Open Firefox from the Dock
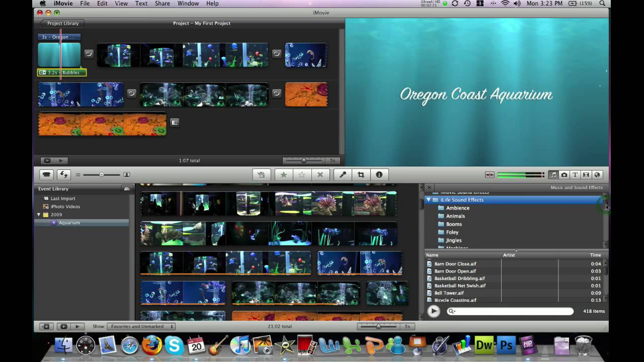Screen dimensions: 644x362 click(x=151, y=345)
